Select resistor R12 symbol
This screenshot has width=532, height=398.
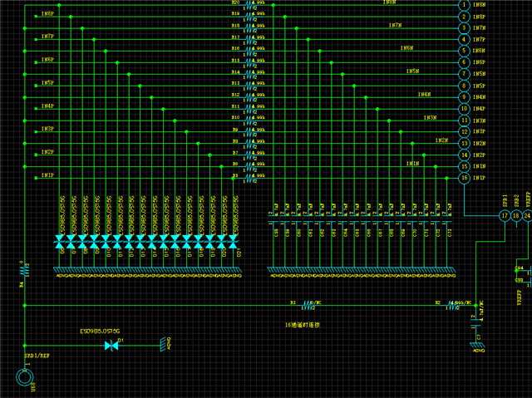tap(249, 97)
